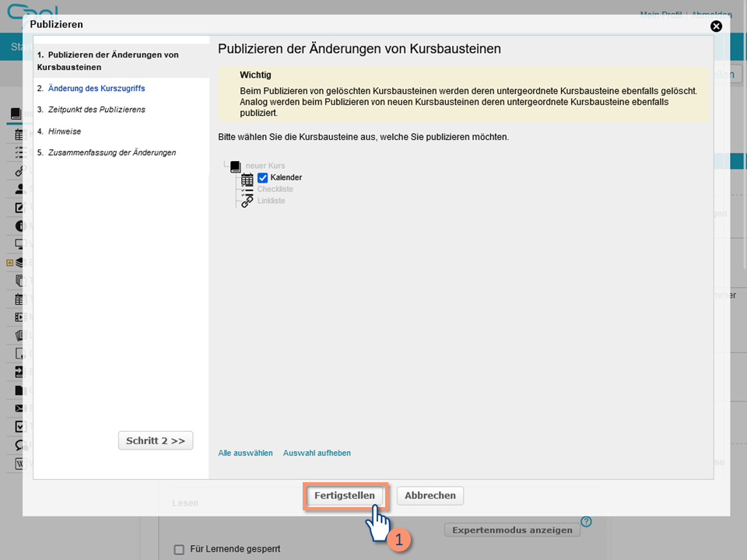Click the help question mark icon
This screenshot has height=560, width=747.
pyautogui.click(x=586, y=522)
